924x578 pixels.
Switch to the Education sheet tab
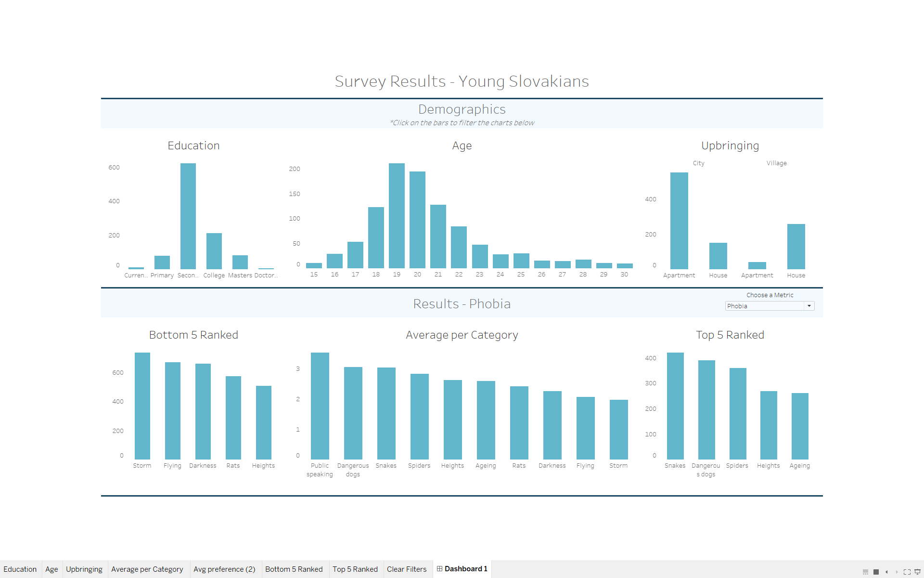[20, 569]
